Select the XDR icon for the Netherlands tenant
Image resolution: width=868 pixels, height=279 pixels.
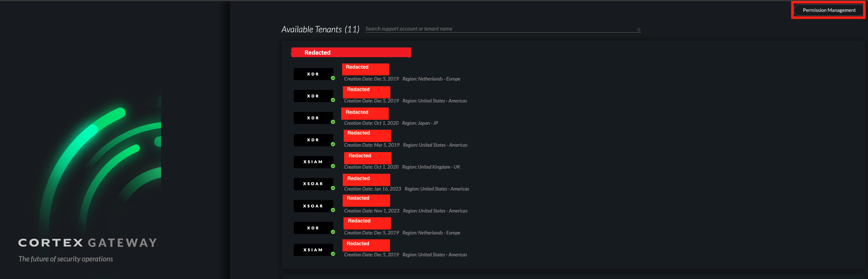coord(313,74)
